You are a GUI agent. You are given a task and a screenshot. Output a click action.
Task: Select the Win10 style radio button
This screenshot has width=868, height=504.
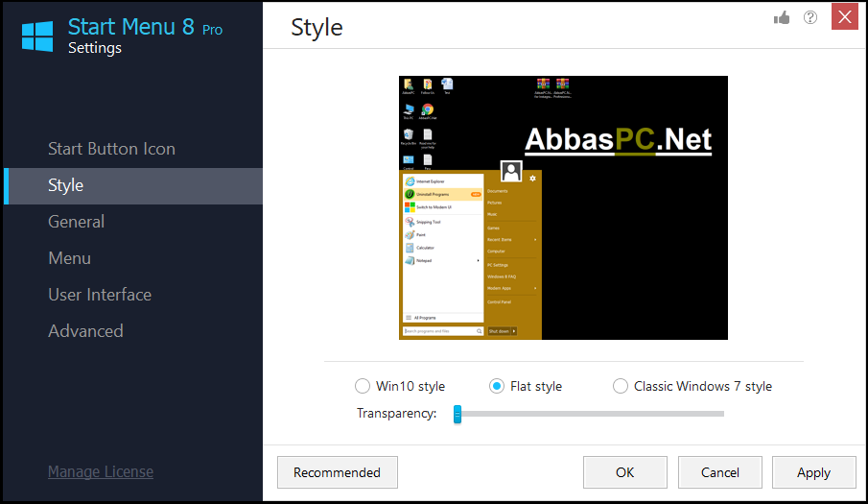point(362,386)
